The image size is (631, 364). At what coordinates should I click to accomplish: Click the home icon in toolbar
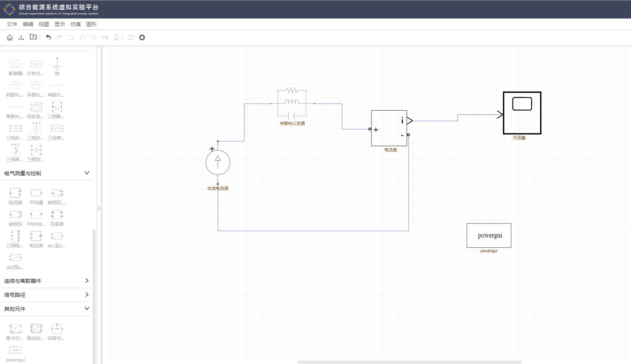coord(10,37)
